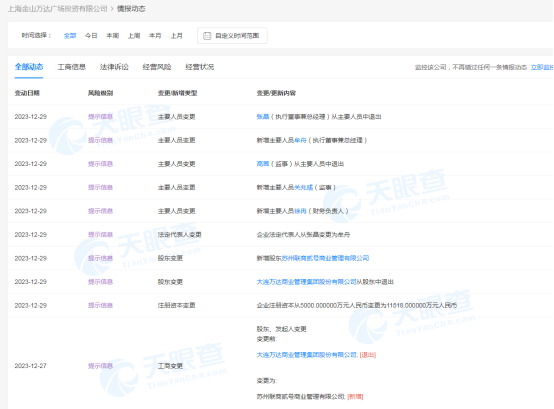Open 大连万达商业管理集团 link in 从股东中退出 row
The width and height of the screenshot is (554, 409).
click(306, 282)
